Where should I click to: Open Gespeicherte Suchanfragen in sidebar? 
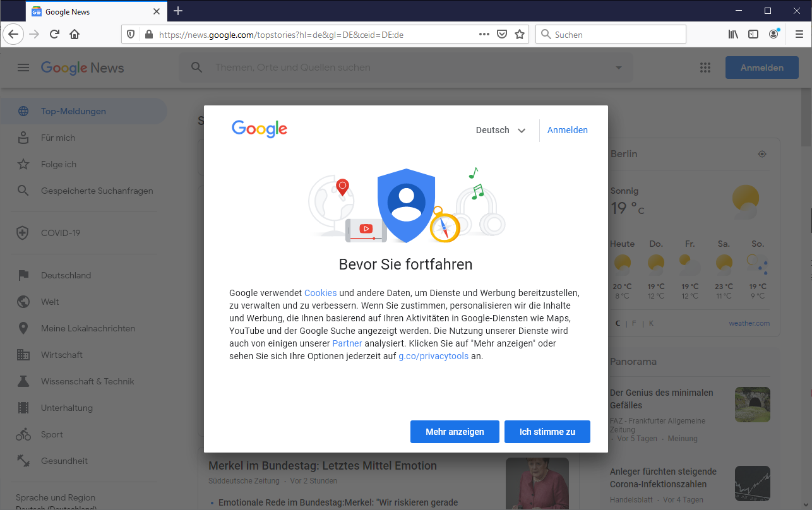click(83, 191)
